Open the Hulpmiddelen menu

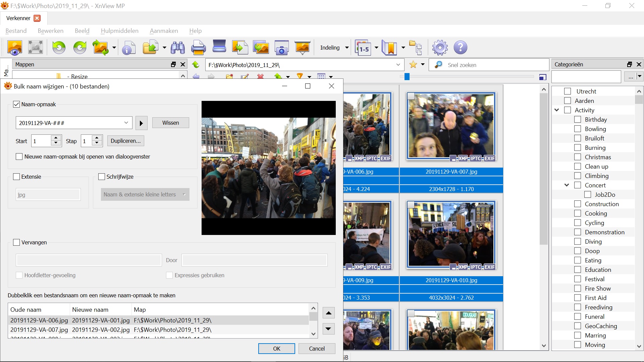click(119, 31)
